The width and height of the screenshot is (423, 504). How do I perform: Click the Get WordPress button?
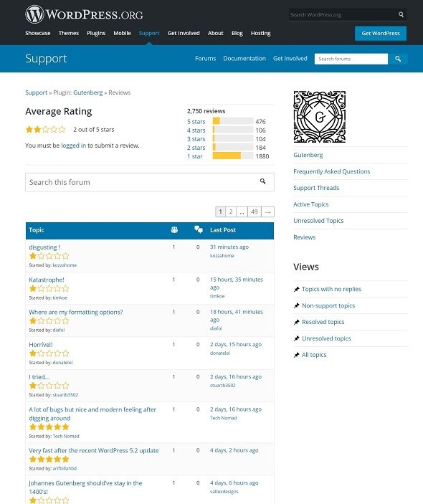[x=381, y=34]
